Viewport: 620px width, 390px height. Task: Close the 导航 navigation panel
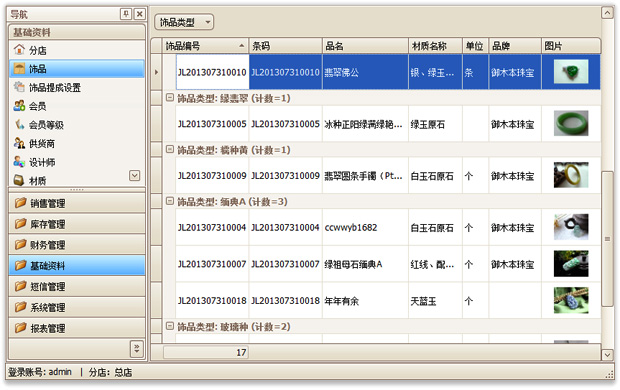[140, 14]
